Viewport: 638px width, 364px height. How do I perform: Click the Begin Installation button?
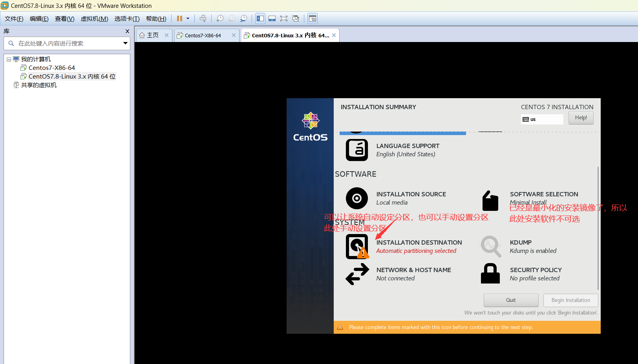pos(570,300)
